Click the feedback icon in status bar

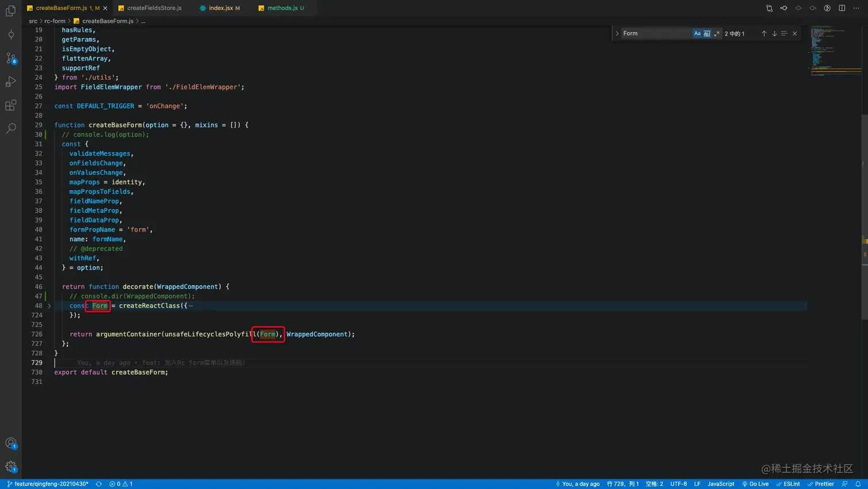844,484
